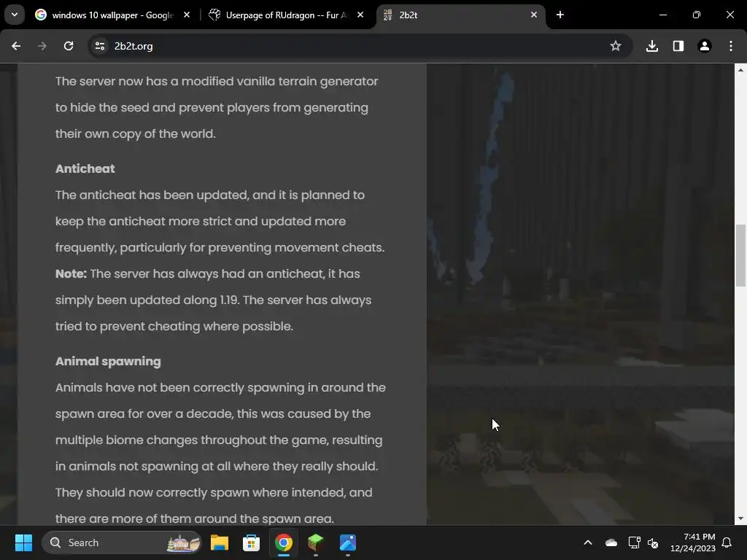Open display/network tray icon
747x560 pixels.
[x=634, y=542]
